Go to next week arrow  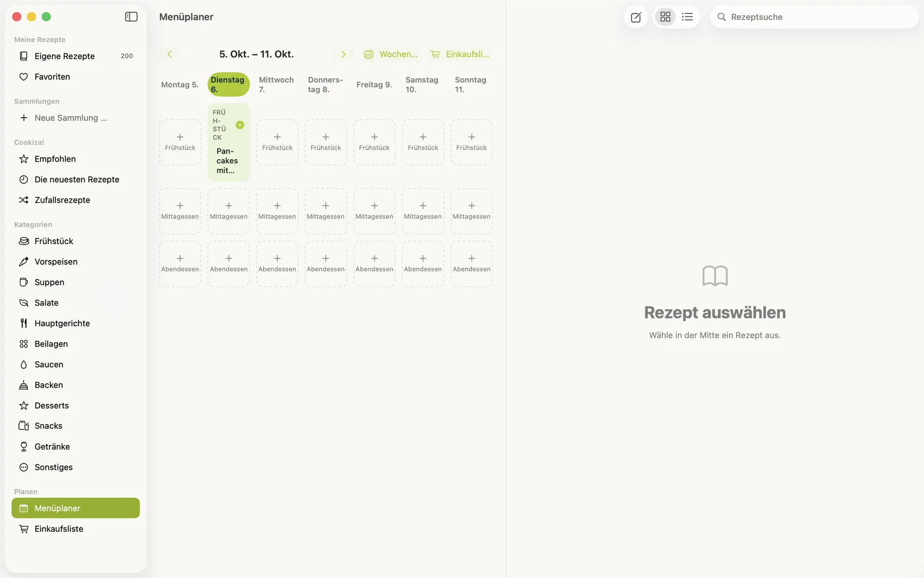[x=343, y=54]
